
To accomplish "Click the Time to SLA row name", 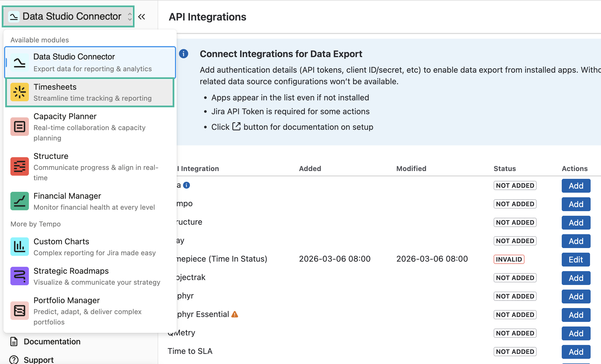I will coord(190,351).
